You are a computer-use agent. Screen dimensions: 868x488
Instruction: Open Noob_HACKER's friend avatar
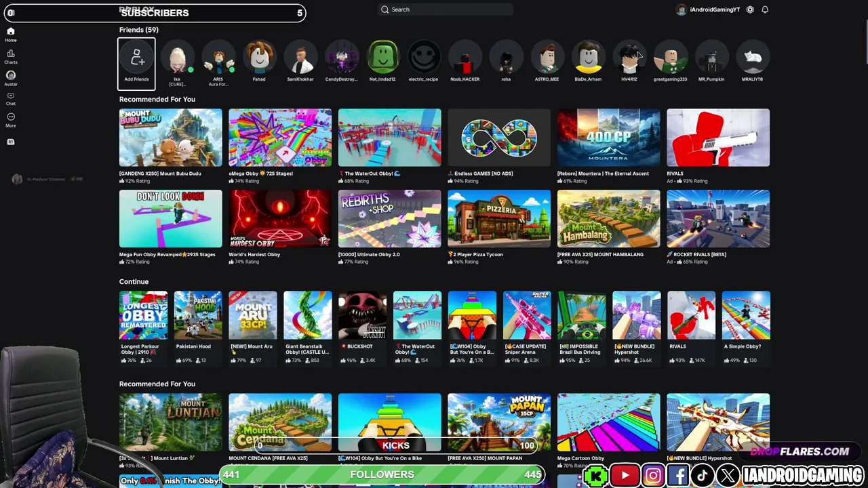point(465,58)
